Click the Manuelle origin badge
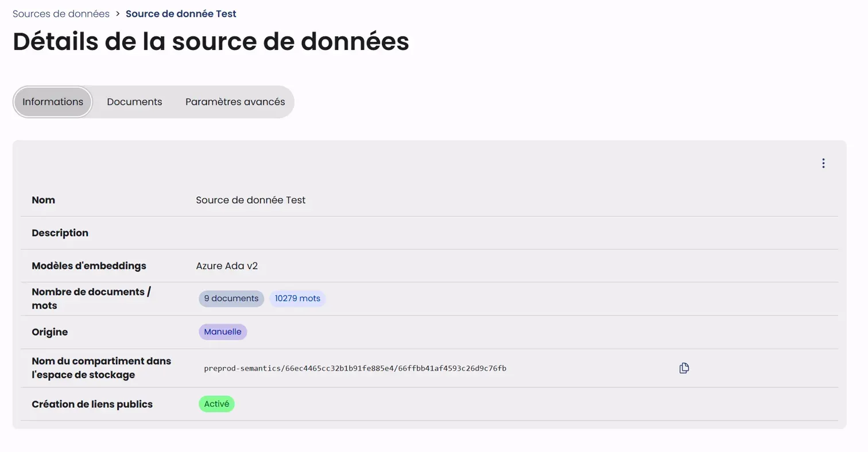The height and width of the screenshot is (452, 868). (x=223, y=332)
